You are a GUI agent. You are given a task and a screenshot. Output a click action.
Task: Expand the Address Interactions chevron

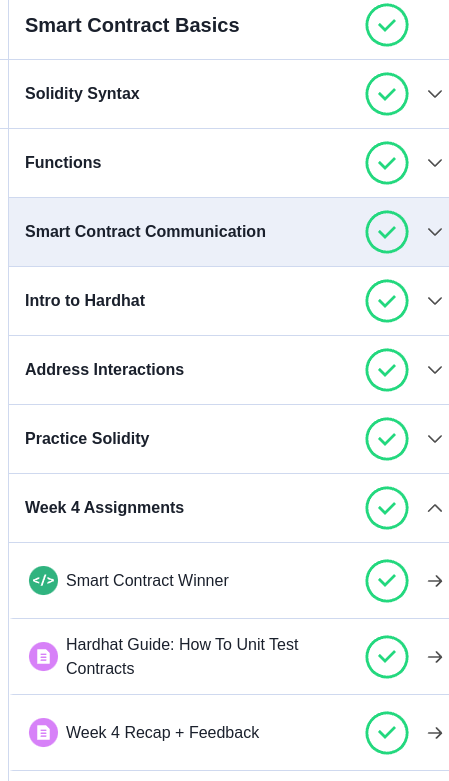pos(435,370)
